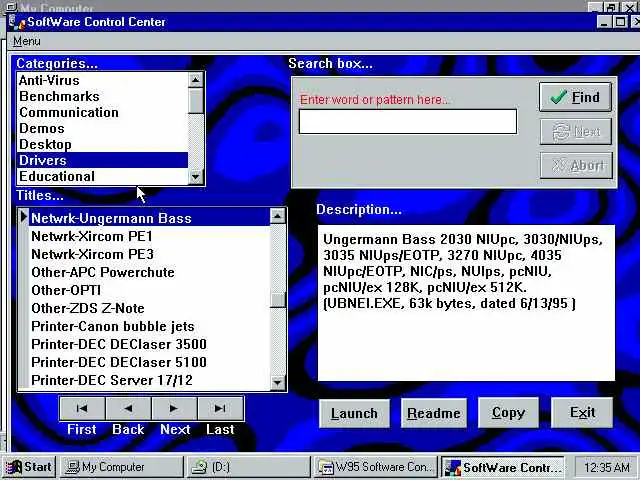Select the Benchmarks category
The width and height of the screenshot is (640, 480).
[x=102, y=96]
